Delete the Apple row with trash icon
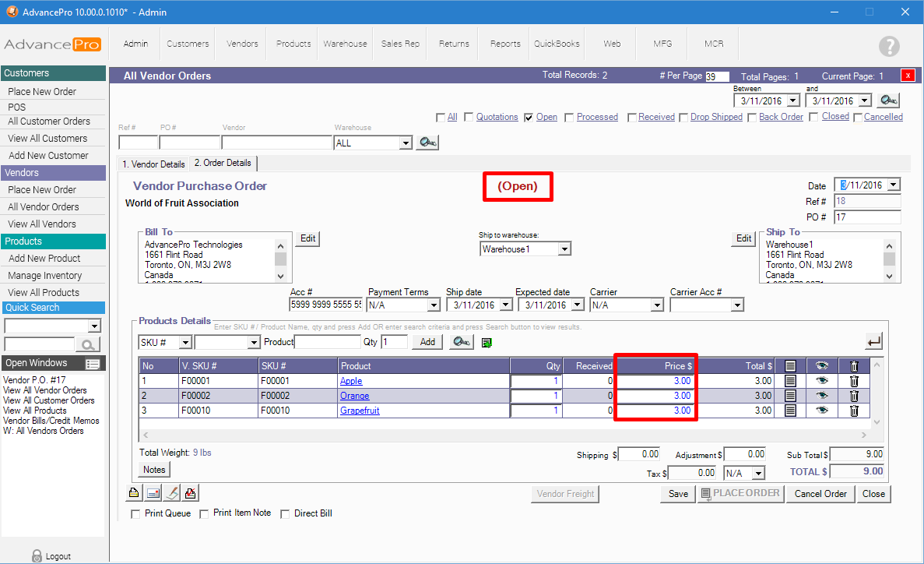Viewport: 924px width, 564px height. [x=853, y=381]
